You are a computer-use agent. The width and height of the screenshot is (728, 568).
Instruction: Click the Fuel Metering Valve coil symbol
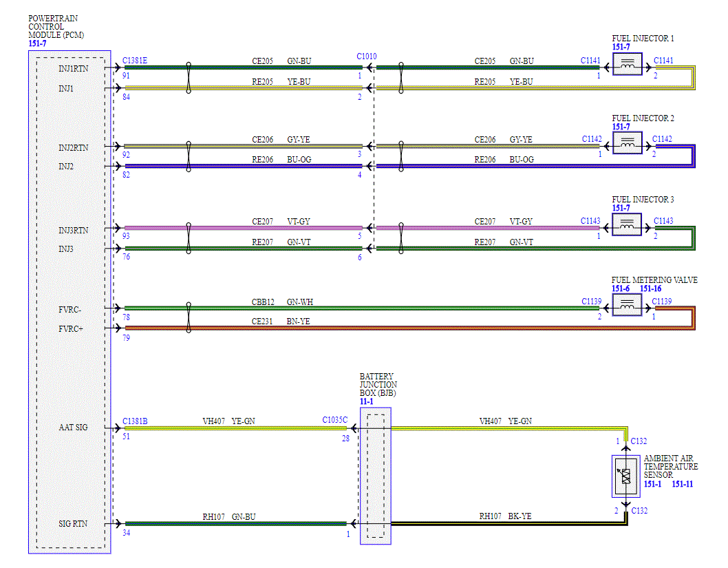(x=627, y=305)
